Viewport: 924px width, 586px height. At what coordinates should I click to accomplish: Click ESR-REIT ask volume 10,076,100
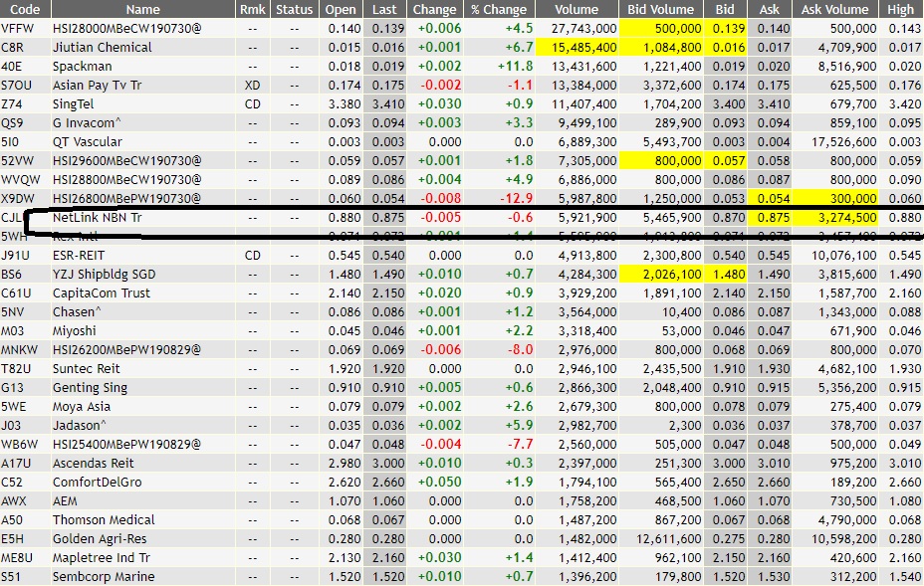pos(844,255)
